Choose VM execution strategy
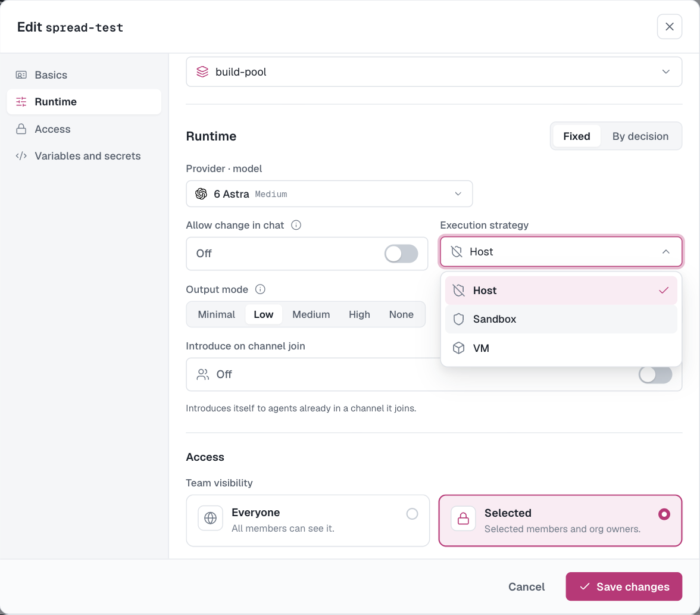 pyautogui.click(x=561, y=348)
